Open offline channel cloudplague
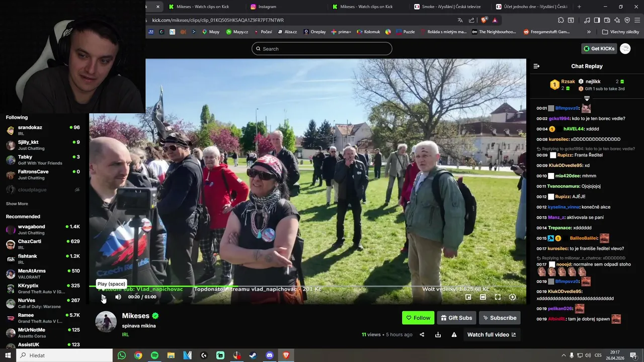The image size is (644, 362). 43,190
